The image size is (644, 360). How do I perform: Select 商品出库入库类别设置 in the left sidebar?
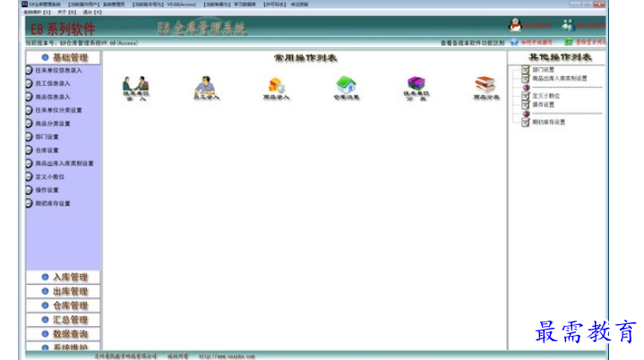(x=64, y=163)
